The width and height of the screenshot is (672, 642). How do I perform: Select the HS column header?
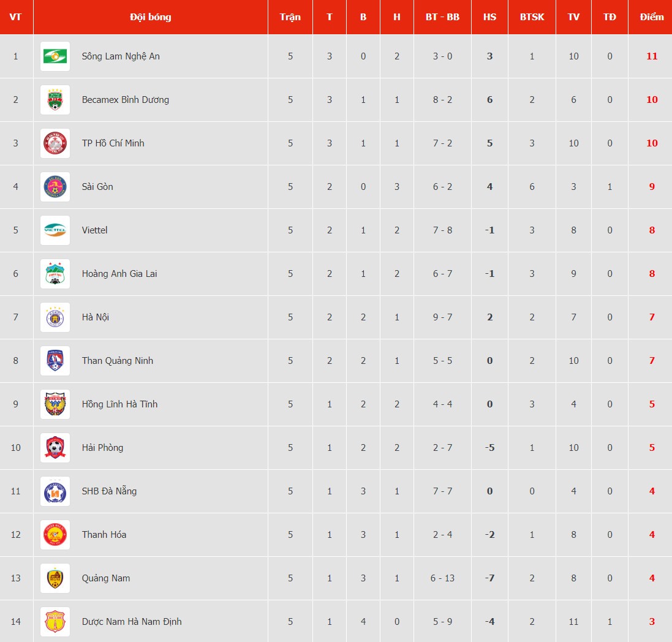pos(489,17)
